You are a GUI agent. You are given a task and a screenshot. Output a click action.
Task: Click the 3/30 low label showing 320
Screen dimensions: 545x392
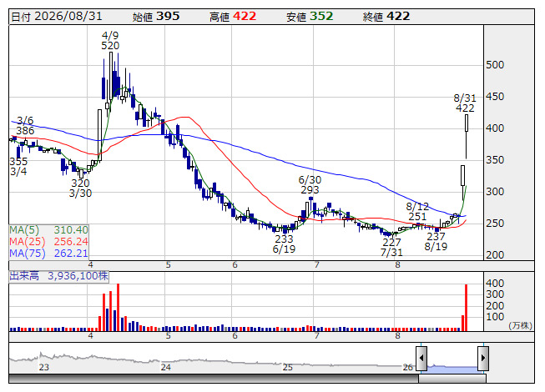coord(80,188)
